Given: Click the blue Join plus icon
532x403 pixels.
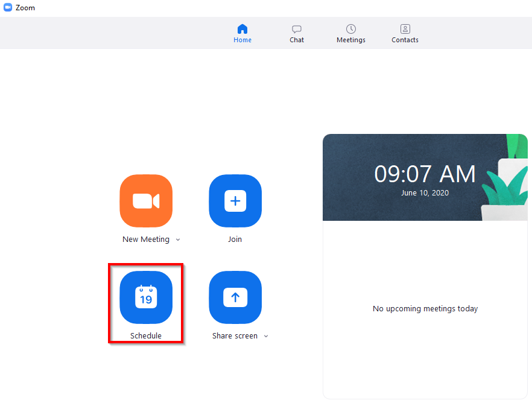Looking at the screenshot, I should 235,201.
